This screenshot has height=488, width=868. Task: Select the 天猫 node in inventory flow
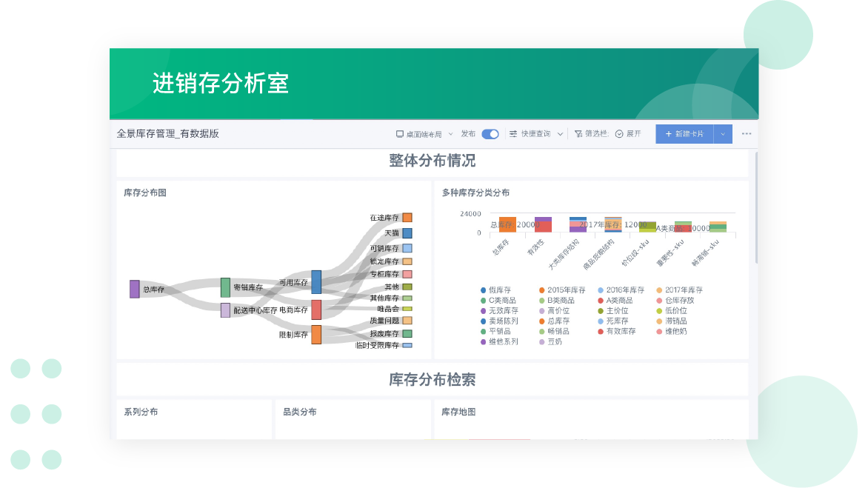[x=407, y=233]
